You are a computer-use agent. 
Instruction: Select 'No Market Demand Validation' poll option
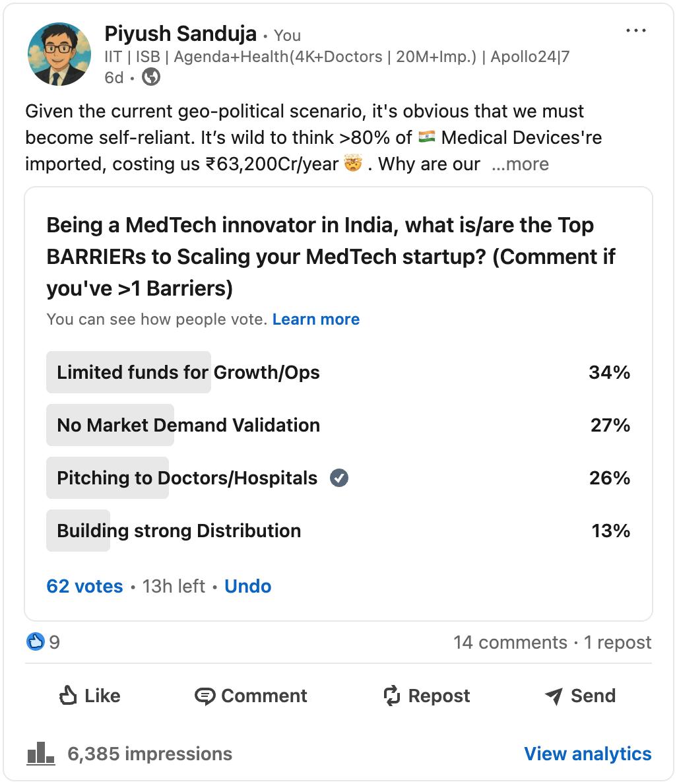click(x=188, y=425)
